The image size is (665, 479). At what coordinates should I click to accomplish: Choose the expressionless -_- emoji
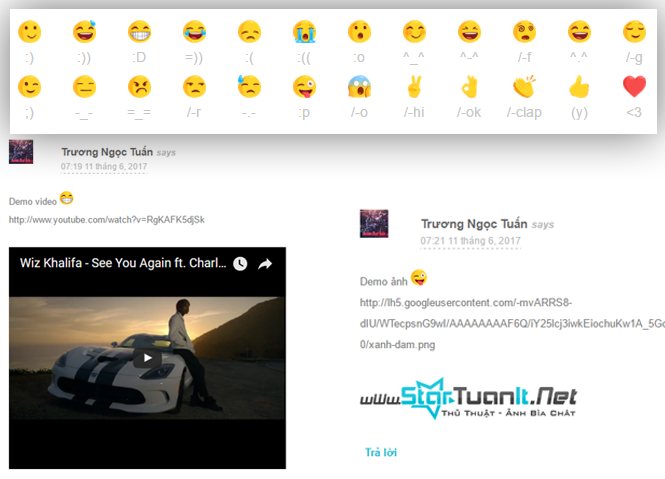coord(84,87)
